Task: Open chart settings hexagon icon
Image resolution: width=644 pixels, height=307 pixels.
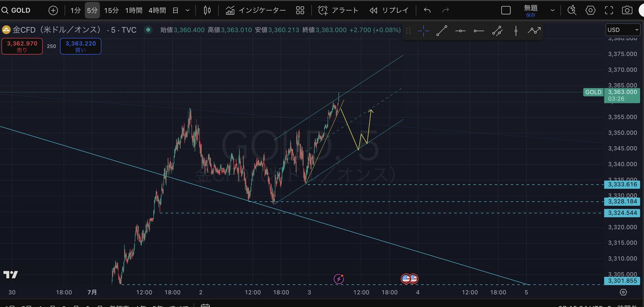Action: pyautogui.click(x=590, y=10)
